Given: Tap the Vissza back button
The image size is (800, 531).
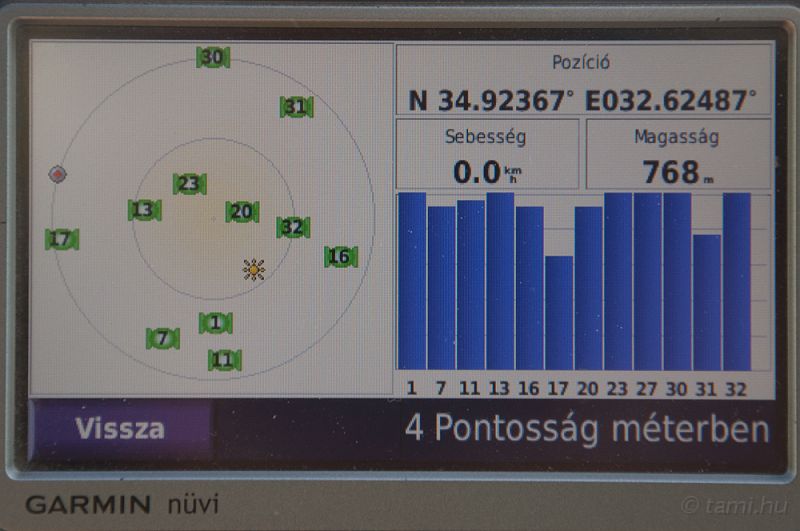Looking at the screenshot, I should [120, 429].
